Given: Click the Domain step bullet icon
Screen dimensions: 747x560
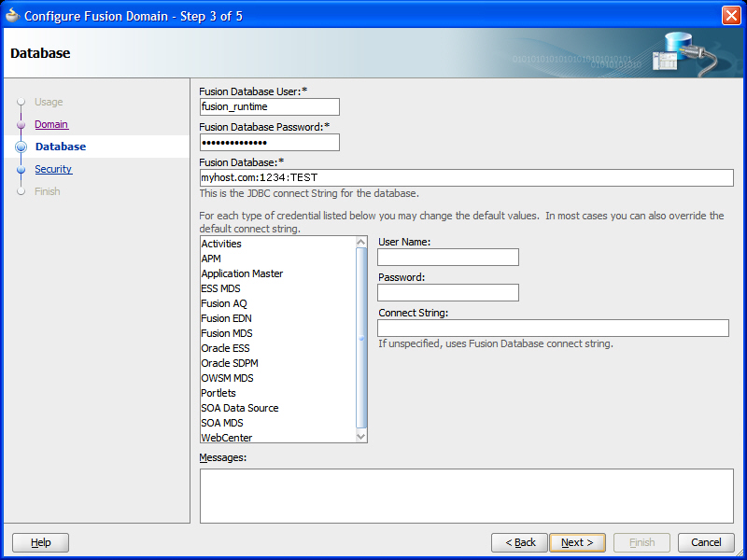Looking at the screenshot, I should pyautogui.click(x=21, y=125).
